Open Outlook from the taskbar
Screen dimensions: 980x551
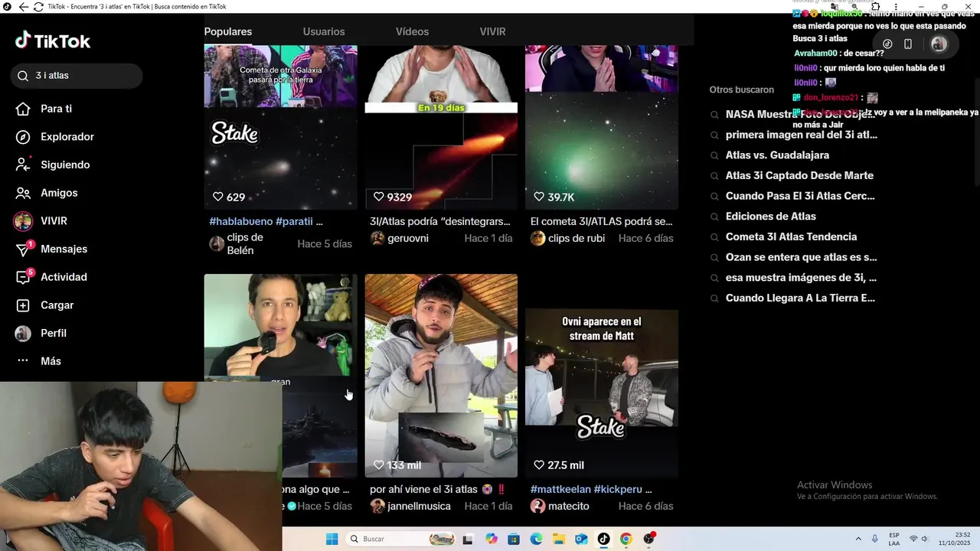(581, 539)
